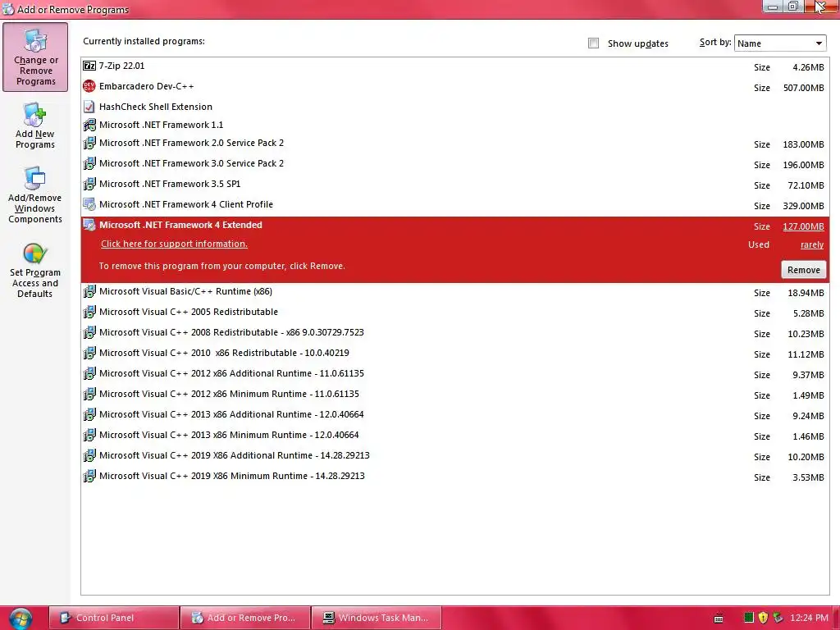The image size is (840, 630).
Task: Select Visual C++ 2019 X86 Minimum Runtime 14.28.29213
Action: (x=454, y=477)
